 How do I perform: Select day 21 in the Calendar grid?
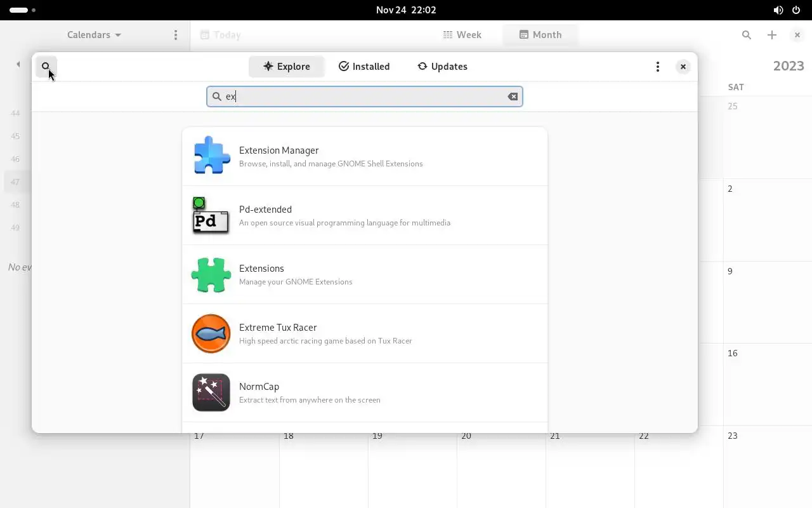pyautogui.click(x=590, y=471)
